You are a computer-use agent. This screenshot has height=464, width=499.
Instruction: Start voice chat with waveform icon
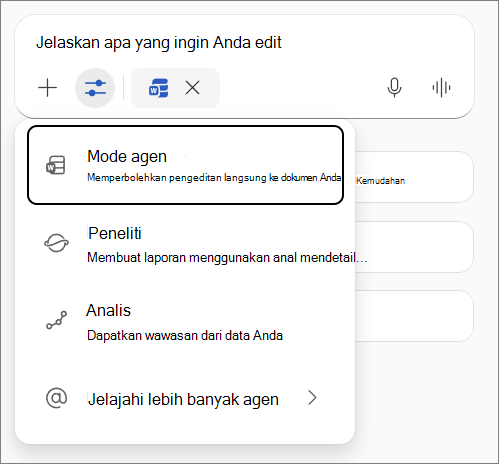(x=441, y=88)
